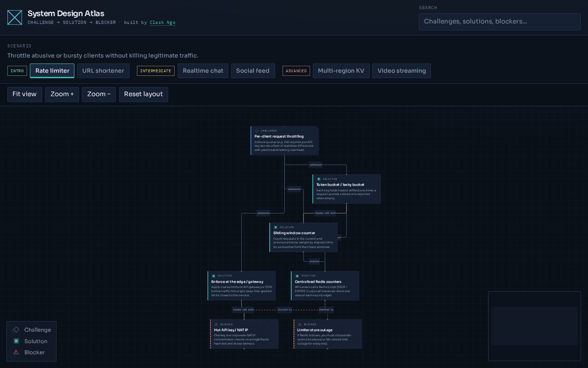Click the Solution icon on Sliding window counter
This screenshot has width=588, height=368.
tap(276, 227)
